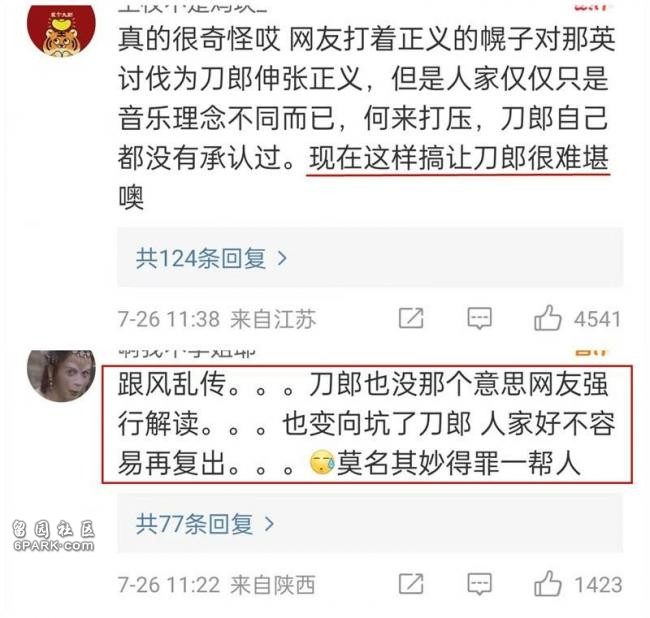This screenshot has height=618, width=650.
Task: Click the 6PARK.com watermark logo
Action: click(53, 536)
